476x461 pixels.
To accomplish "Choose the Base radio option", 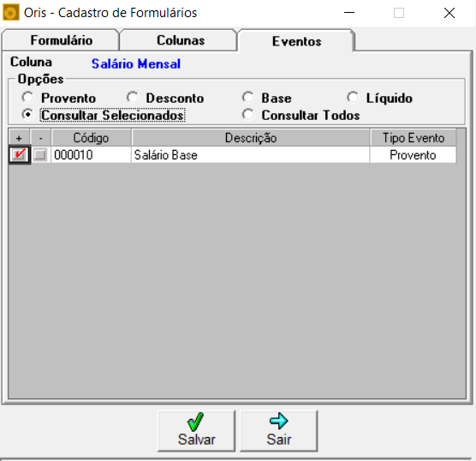I will (x=248, y=98).
